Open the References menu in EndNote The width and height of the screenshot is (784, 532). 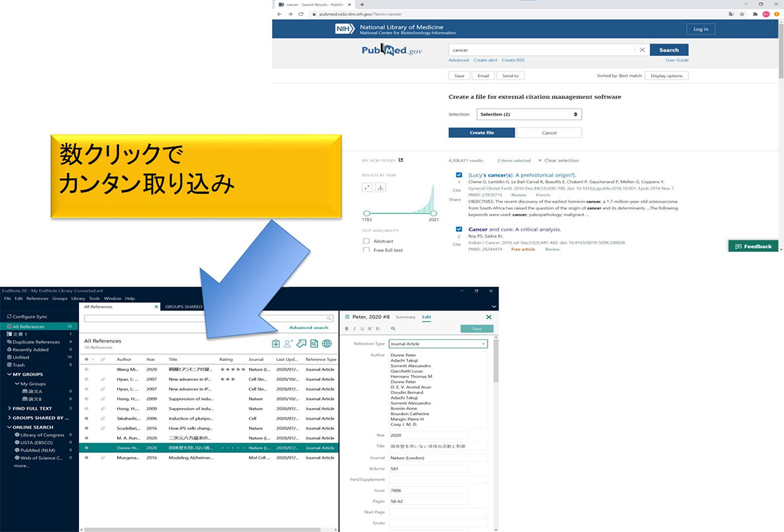click(x=37, y=299)
